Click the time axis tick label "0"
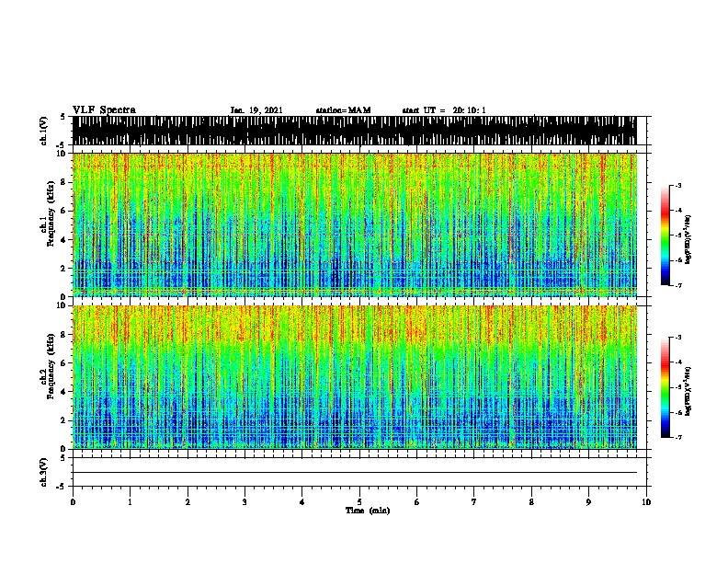Screen dimensions: 728x563 click(x=73, y=502)
